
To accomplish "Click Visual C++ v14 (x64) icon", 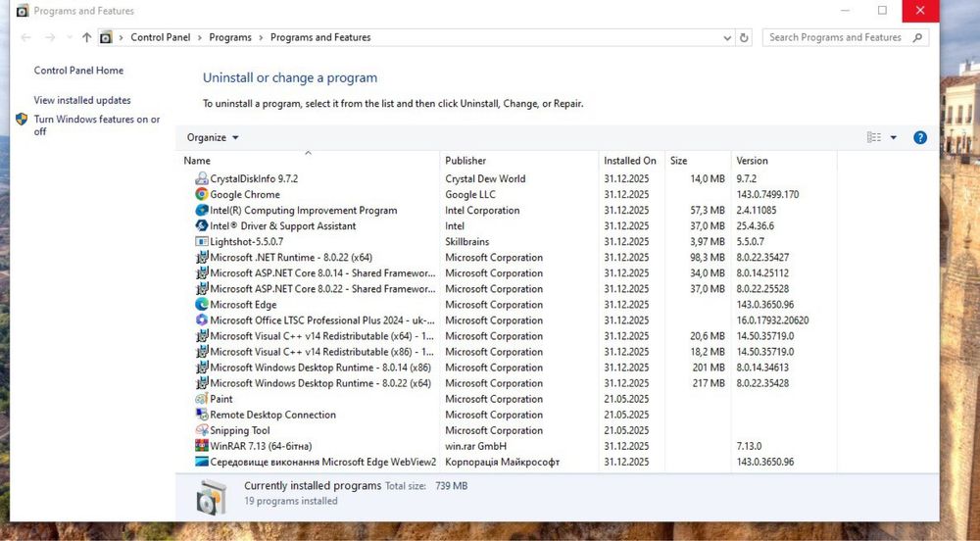I will [x=201, y=335].
